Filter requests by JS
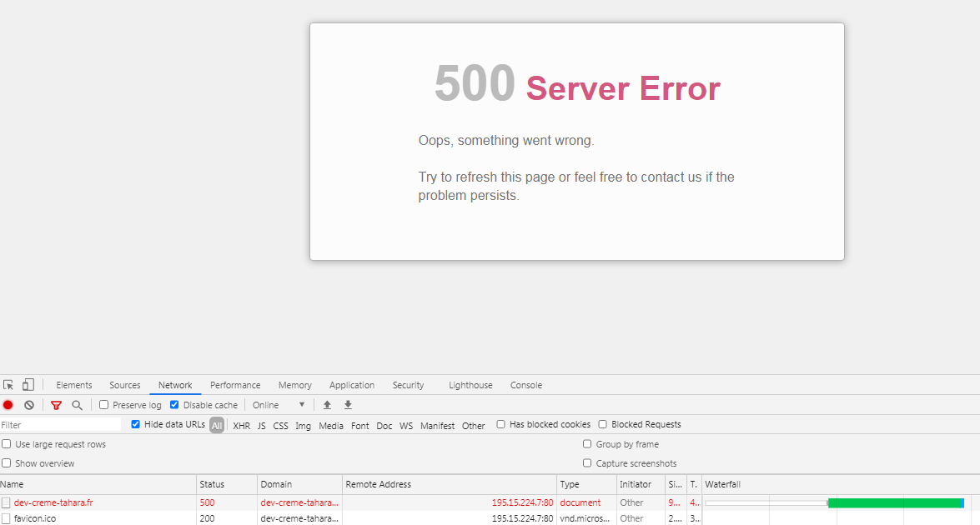The image size is (980, 525). (261, 426)
